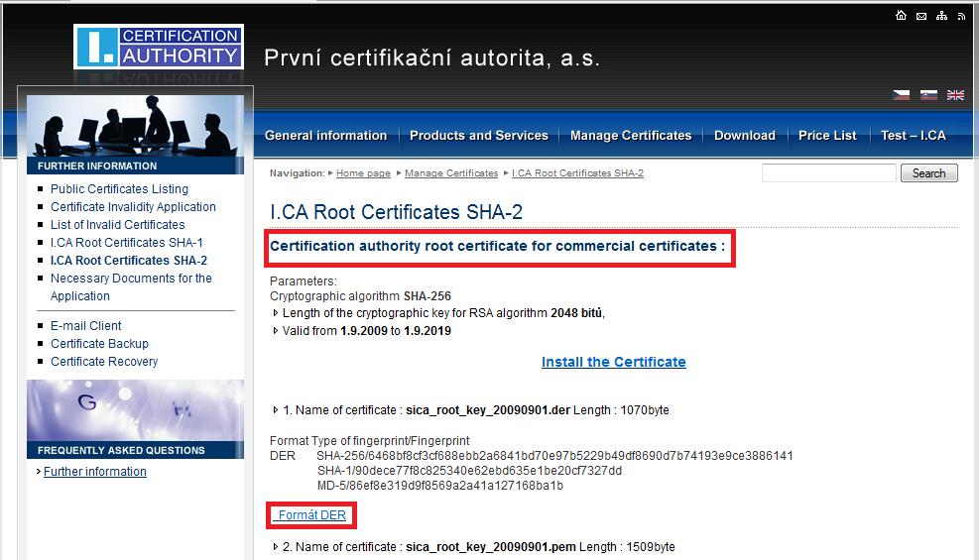The height and width of the screenshot is (560, 979).
Task: Open the General information menu
Action: click(x=326, y=136)
